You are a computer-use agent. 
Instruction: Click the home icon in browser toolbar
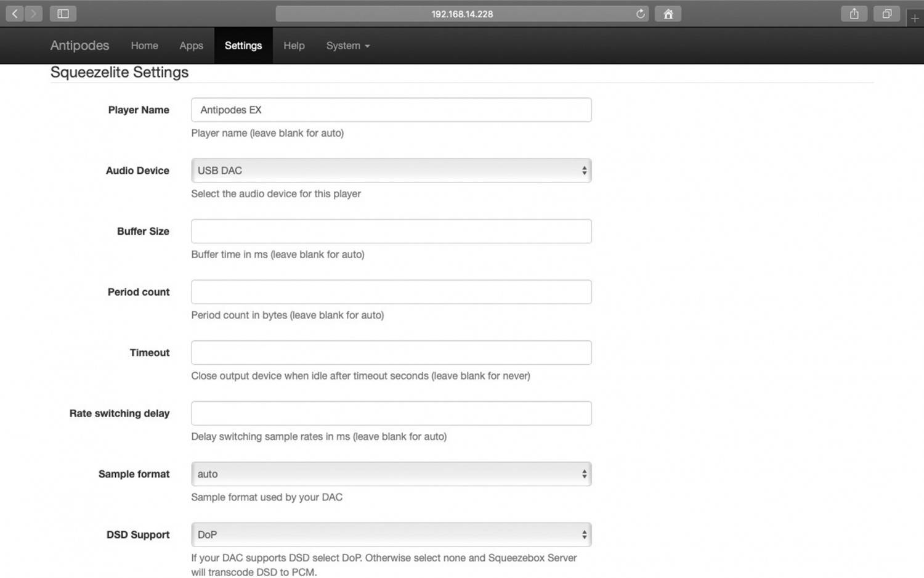668,14
